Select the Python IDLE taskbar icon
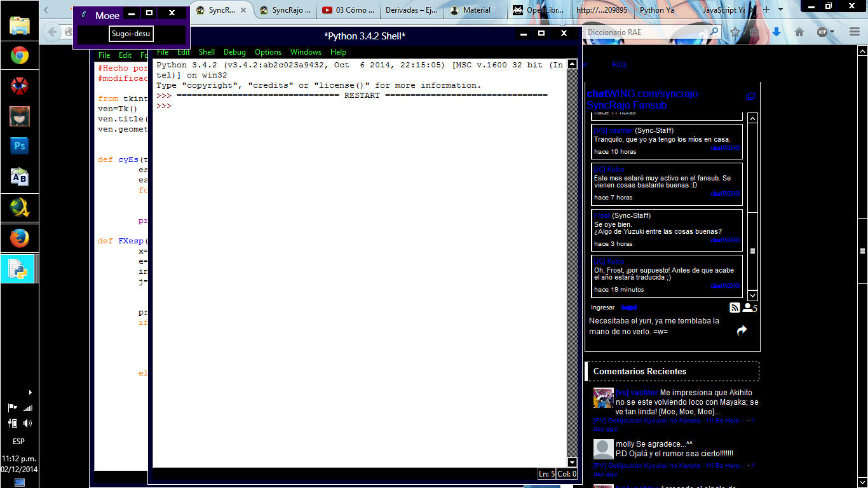This screenshot has height=488, width=868. pyautogui.click(x=18, y=269)
